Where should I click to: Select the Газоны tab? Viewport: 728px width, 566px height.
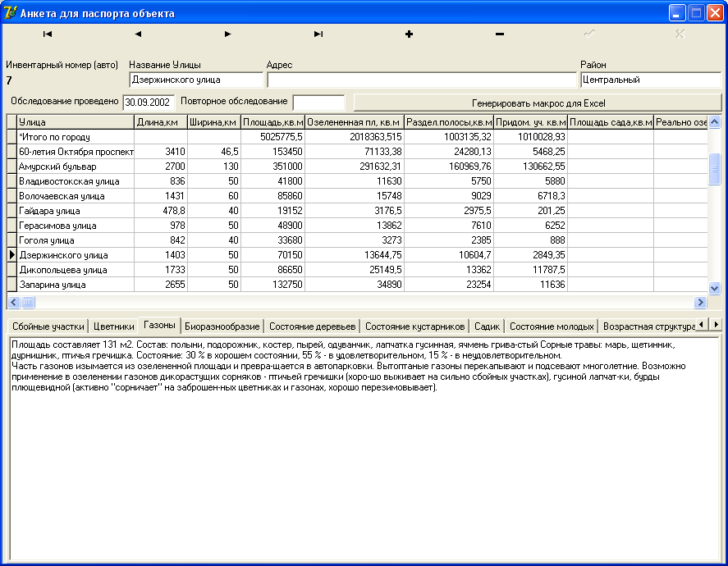point(159,325)
